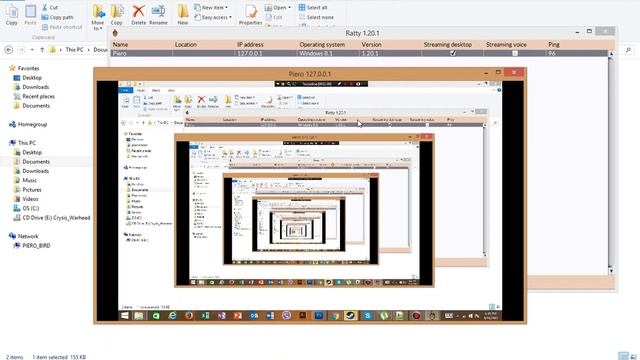The image size is (640, 360).
Task: Click Edit in the ribbon
Action: (x=274, y=17)
